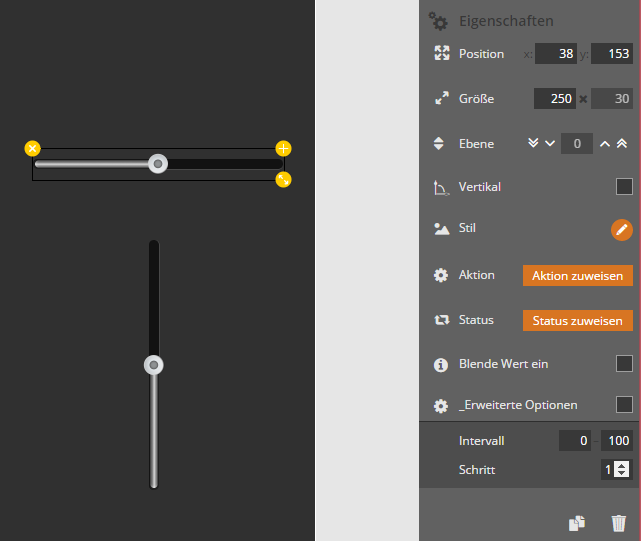The image size is (641, 541).
Task: Click the vertical slider's knob
Action: click(153, 366)
